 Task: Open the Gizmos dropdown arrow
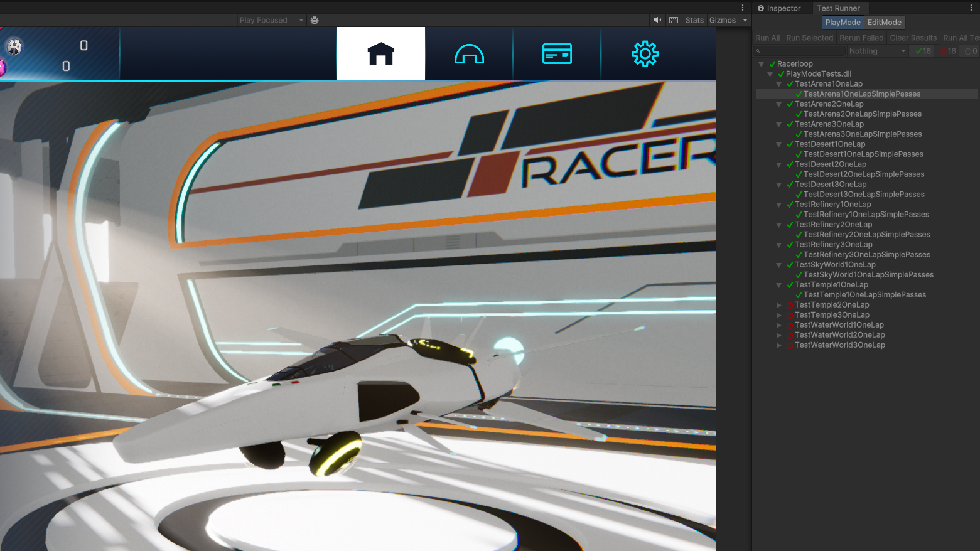[x=745, y=20]
